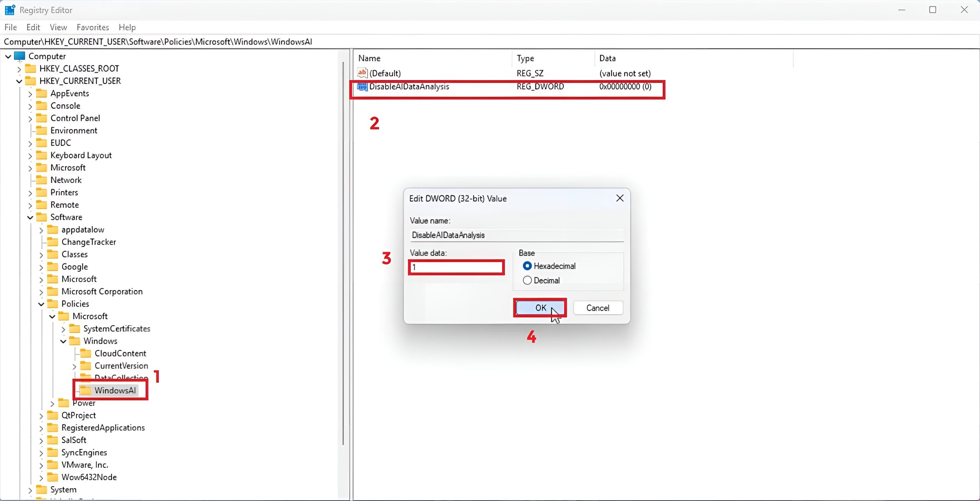Click the (Default) string value icon
980x501 pixels.
click(362, 73)
